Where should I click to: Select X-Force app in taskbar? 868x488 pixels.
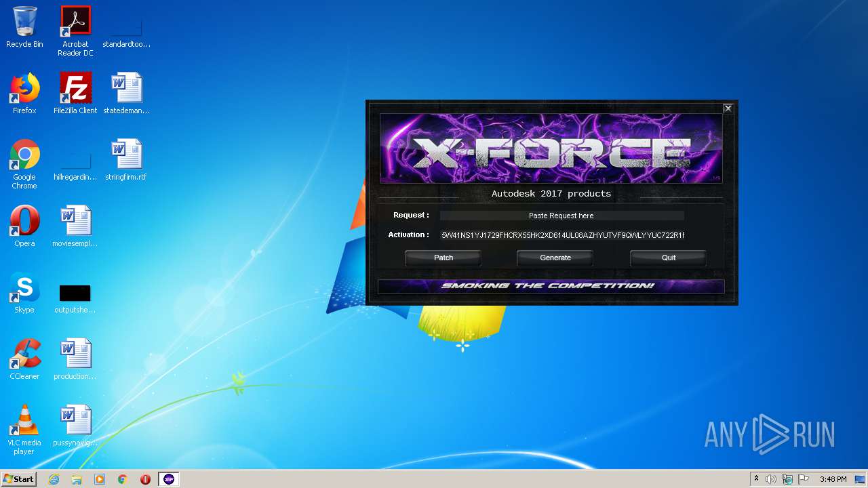[x=169, y=479]
